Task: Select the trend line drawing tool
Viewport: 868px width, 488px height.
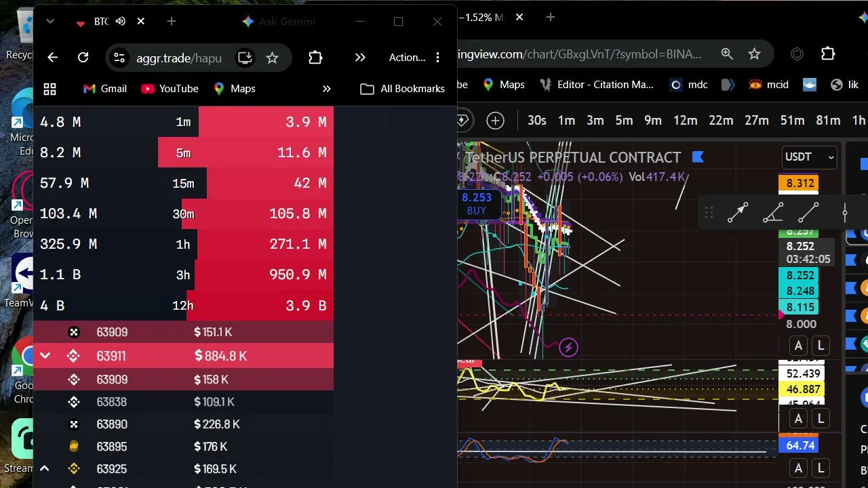Action: click(x=808, y=213)
